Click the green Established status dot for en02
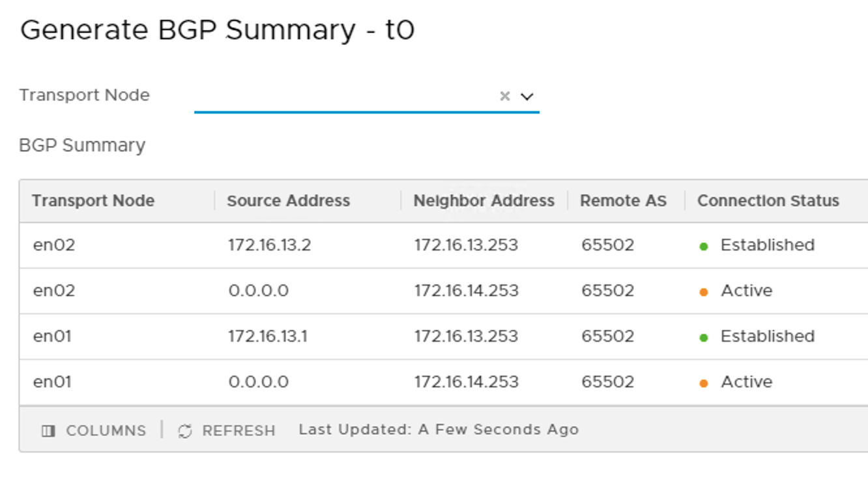 click(x=704, y=246)
